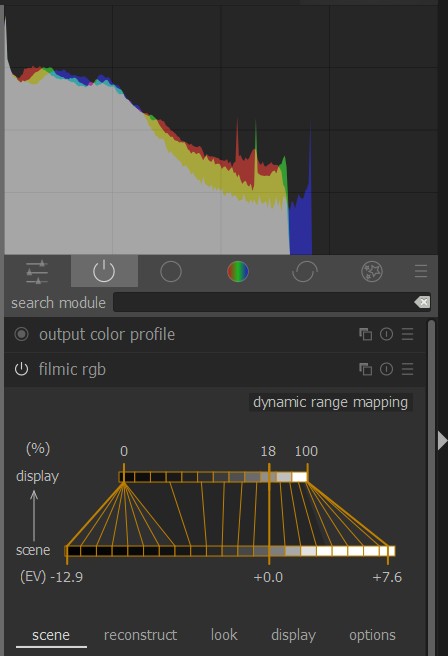Switch to the reconstruct tab
The width and height of the screenshot is (448, 656).
pos(141,635)
